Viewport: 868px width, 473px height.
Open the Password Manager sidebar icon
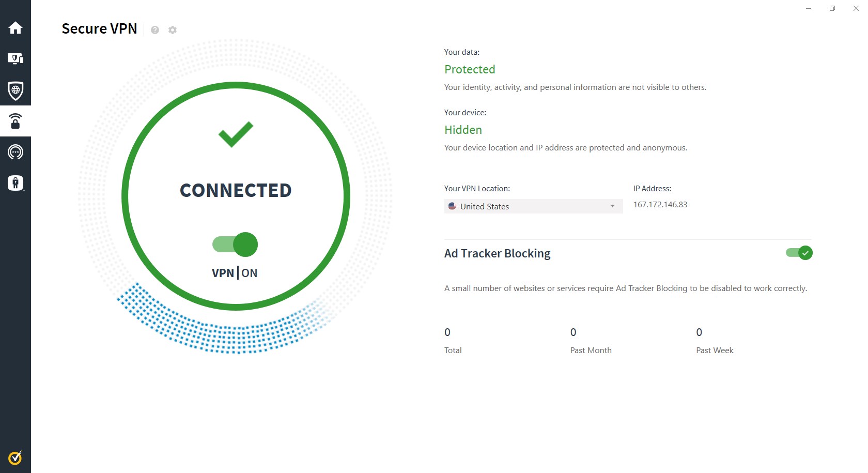(16, 183)
